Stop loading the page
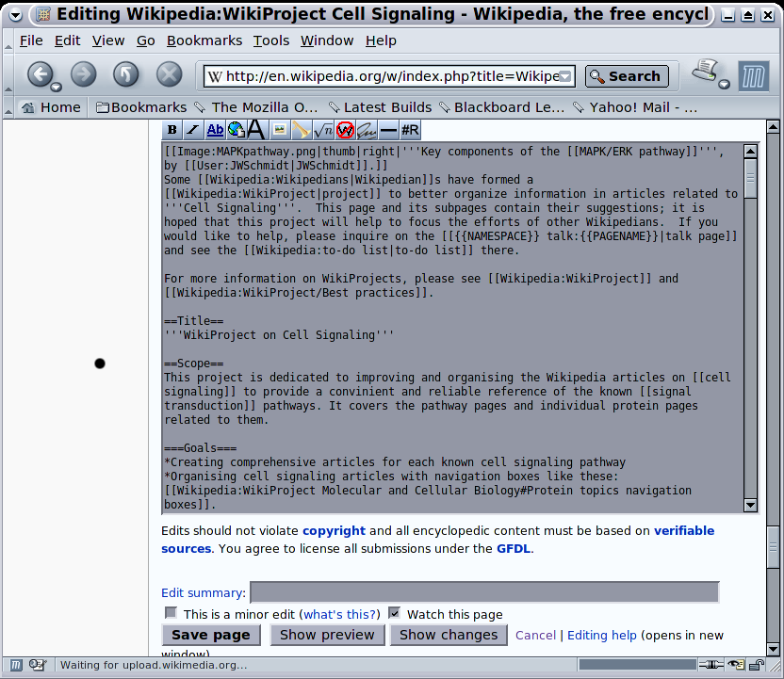784x679 pixels. (170, 74)
